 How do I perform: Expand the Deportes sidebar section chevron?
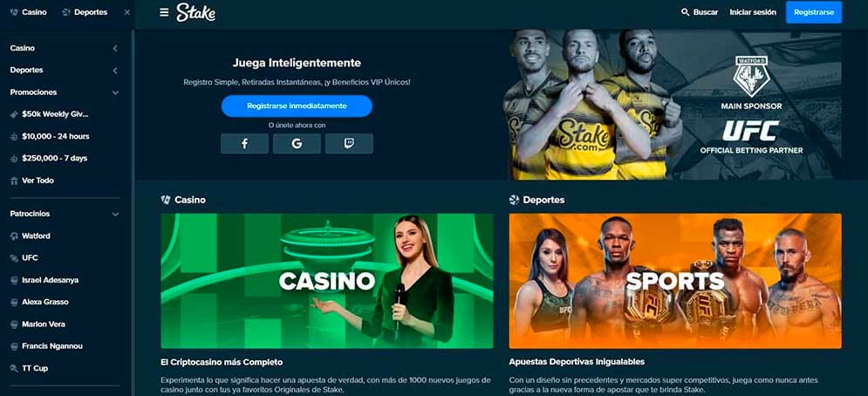[x=115, y=71]
